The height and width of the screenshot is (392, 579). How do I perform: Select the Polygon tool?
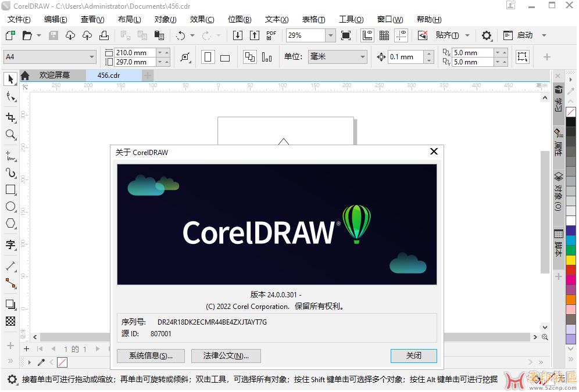click(10, 223)
